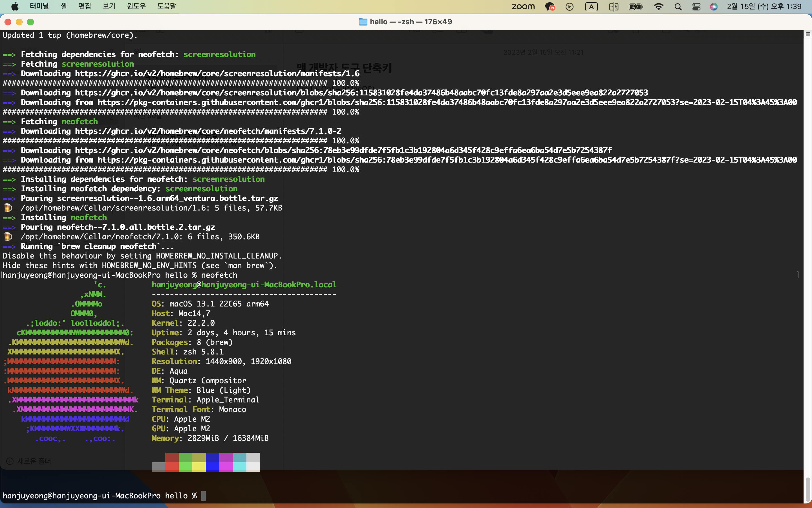The image size is (812, 508).
Task: Click the 'Terminal Font: Monaco' line
Action: [199, 409]
